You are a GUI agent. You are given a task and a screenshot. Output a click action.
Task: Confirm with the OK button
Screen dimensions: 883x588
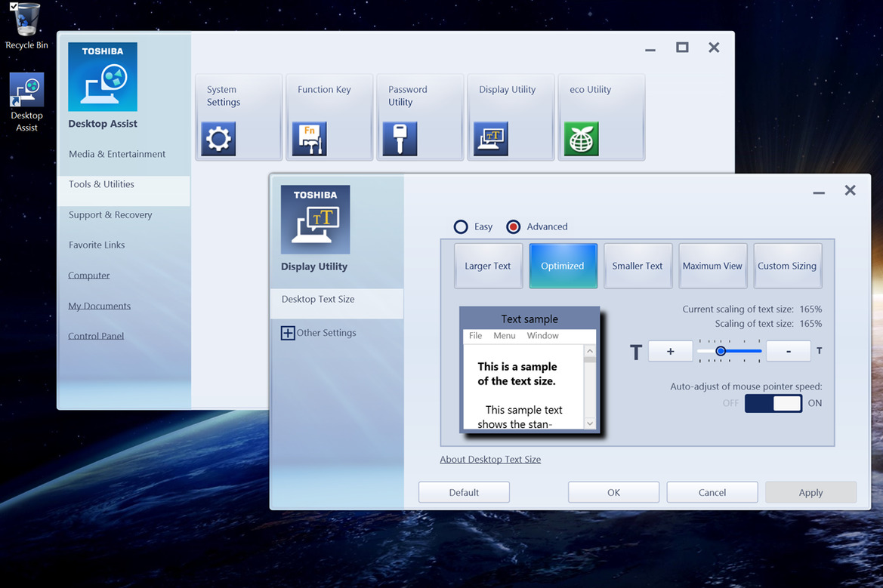[x=614, y=492]
